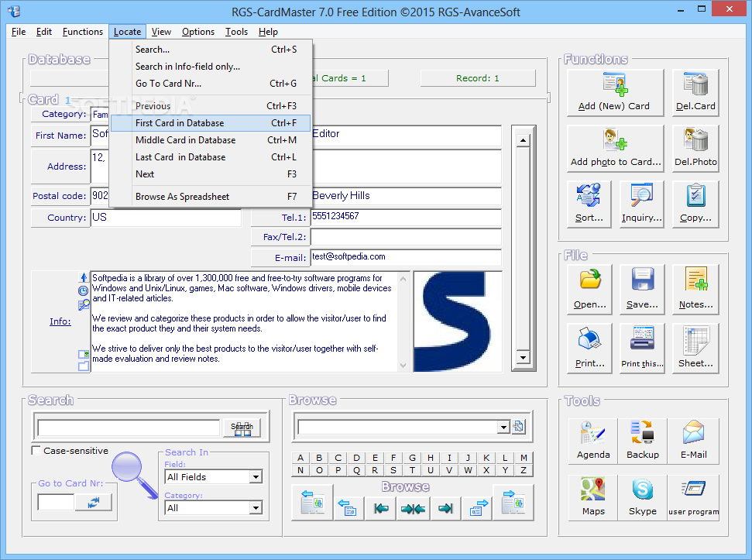Open the Help menu
This screenshot has width=752, height=560.
(268, 32)
